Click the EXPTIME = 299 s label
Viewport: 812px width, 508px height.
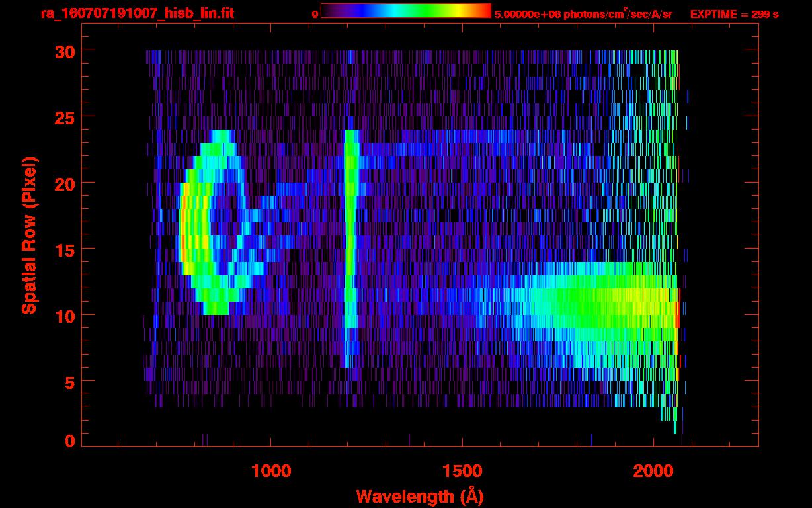(734, 14)
